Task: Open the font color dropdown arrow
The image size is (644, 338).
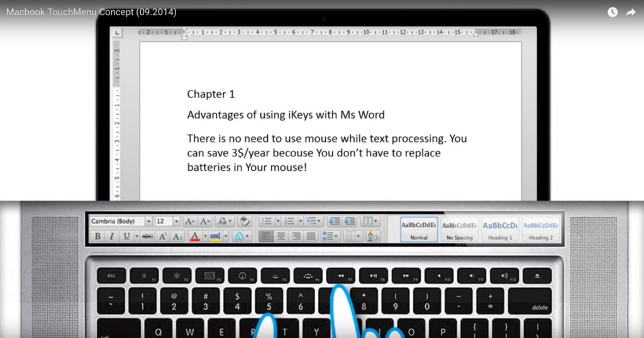Action: pyautogui.click(x=206, y=236)
